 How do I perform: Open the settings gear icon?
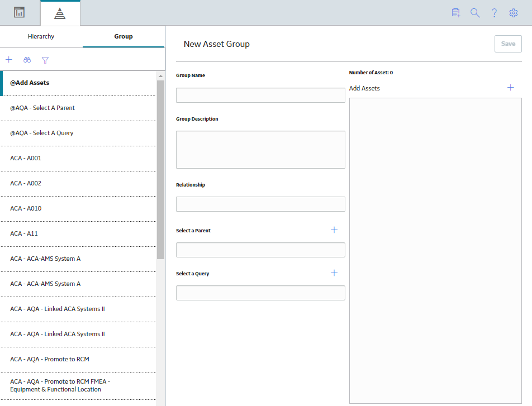(x=514, y=13)
